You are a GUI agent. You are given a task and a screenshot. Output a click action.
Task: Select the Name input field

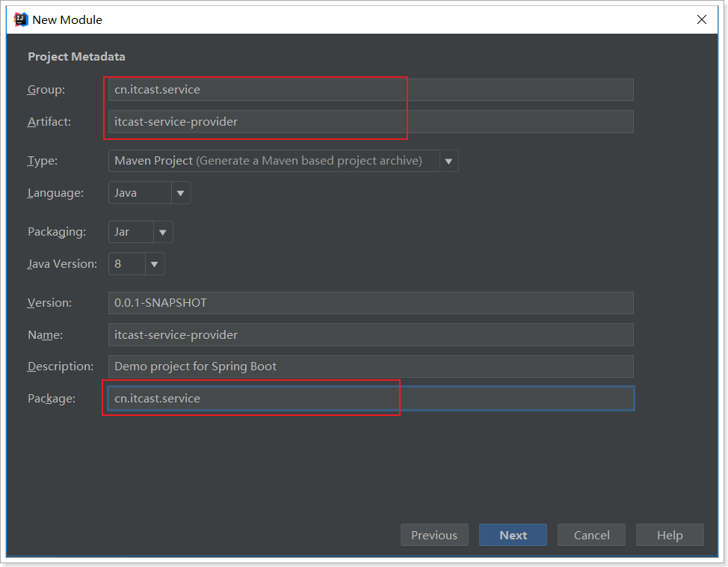click(371, 335)
